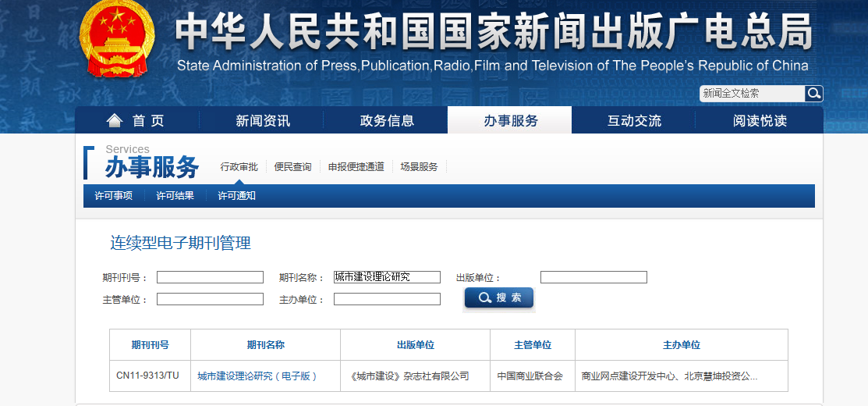Click the 出版单位 input field
The image size is (868, 406).
tap(593, 277)
